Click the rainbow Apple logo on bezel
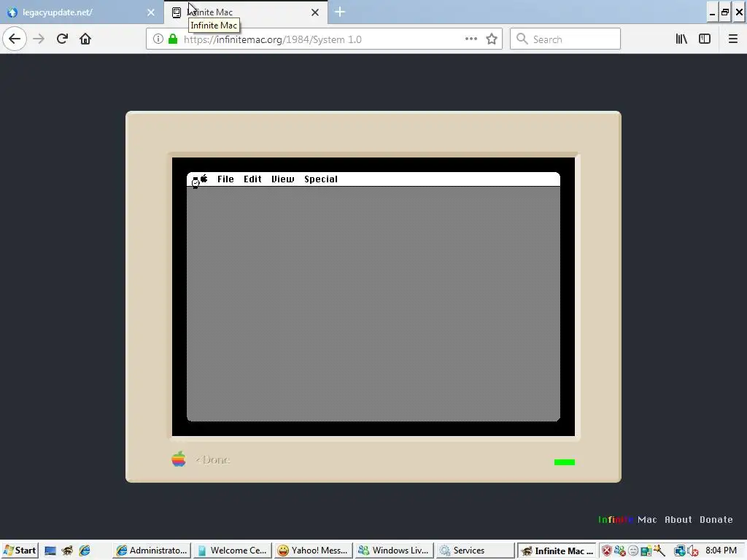Viewport: 747px width, 560px height. click(179, 459)
